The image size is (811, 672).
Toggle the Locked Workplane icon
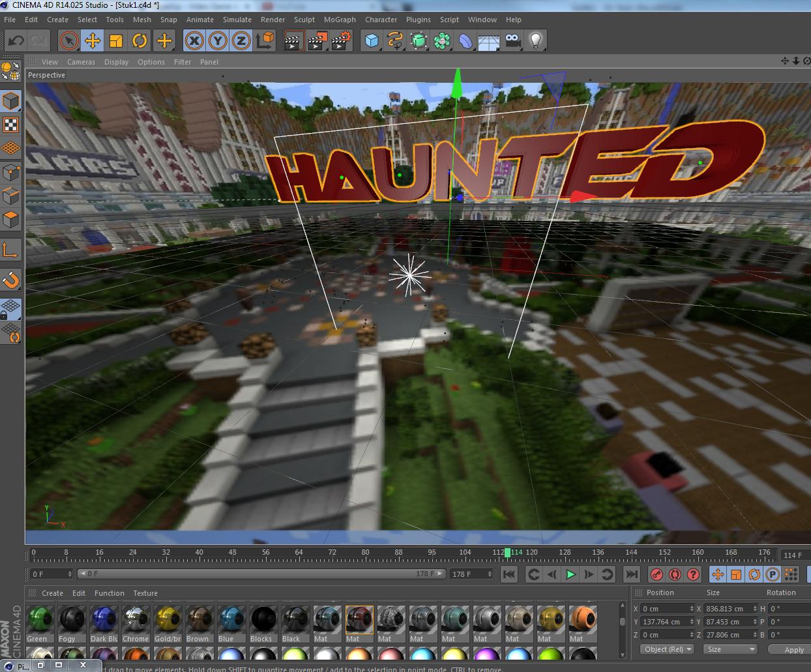tap(11, 309)
